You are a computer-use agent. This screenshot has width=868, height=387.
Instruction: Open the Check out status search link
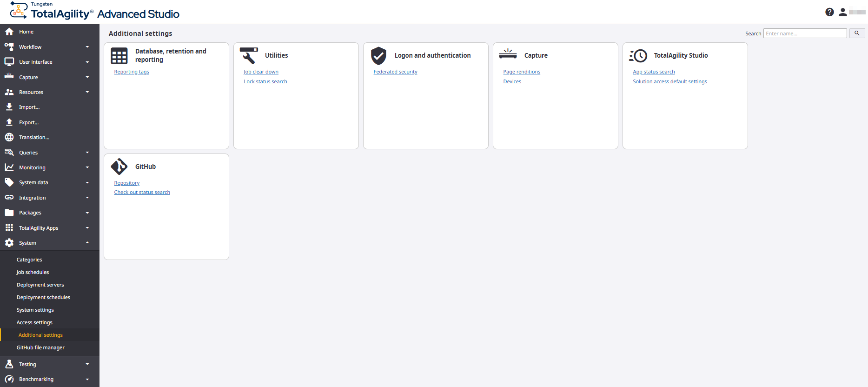pyautogui.click(x=142, y=192)
